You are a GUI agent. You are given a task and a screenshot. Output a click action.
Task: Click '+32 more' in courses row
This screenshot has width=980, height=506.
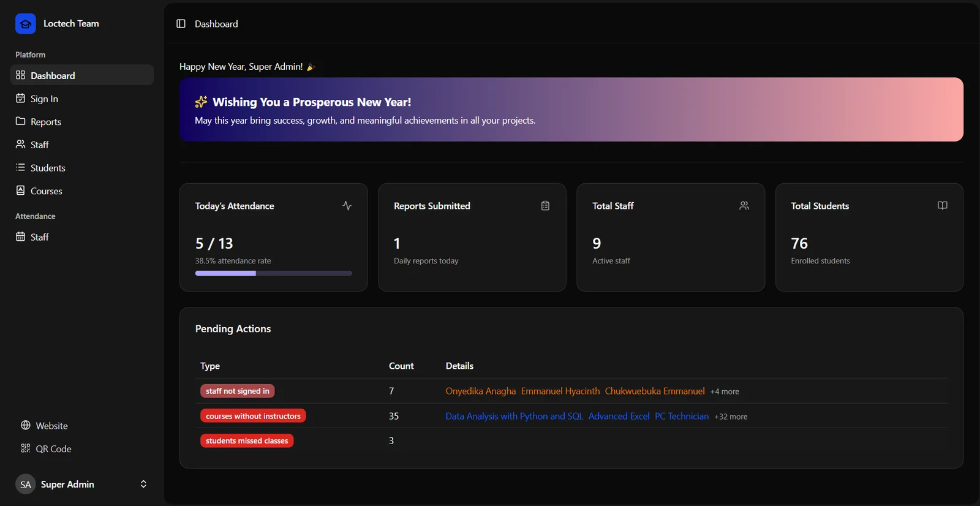[x=731, y=417]
